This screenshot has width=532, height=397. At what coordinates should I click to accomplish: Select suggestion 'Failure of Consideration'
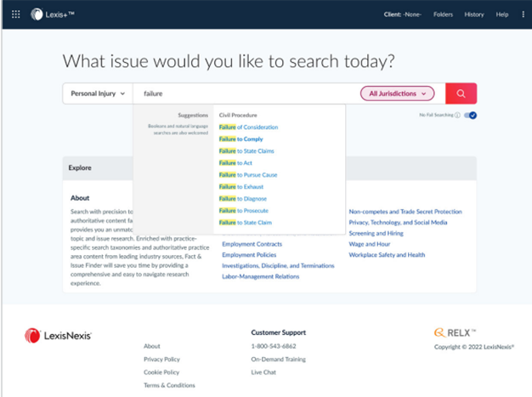pyautogui.click(x=248, y=127)
